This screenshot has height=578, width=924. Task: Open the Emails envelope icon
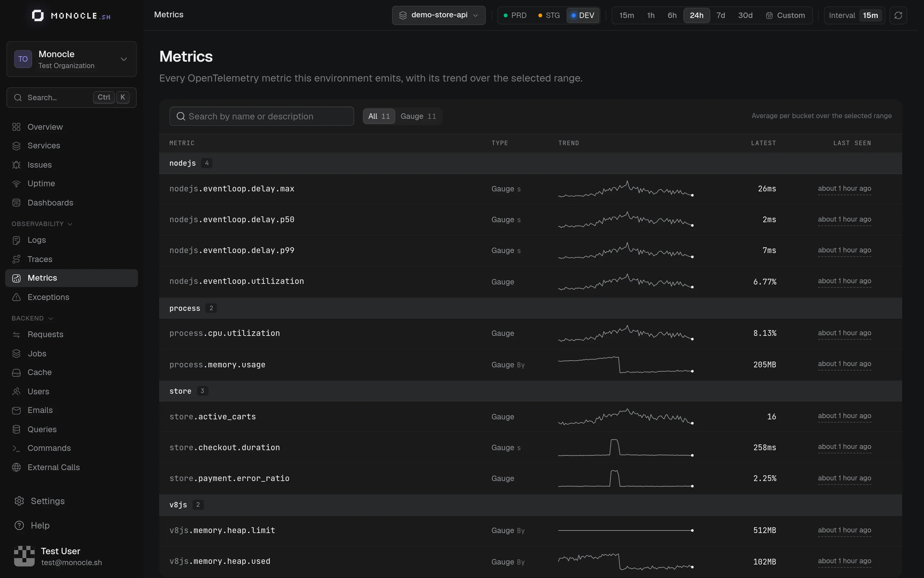click(16, 410)
